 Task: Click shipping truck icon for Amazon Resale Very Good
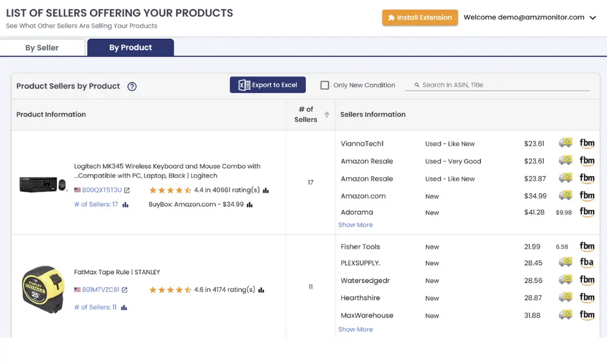[x=566, y=160]
